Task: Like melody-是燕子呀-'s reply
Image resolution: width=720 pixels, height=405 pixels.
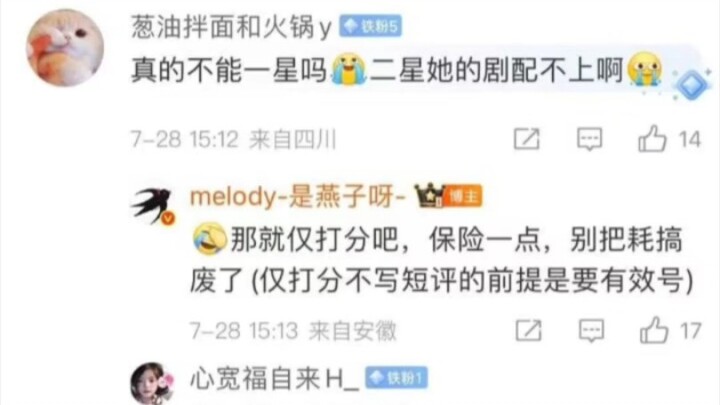Action: pos(654,330)
